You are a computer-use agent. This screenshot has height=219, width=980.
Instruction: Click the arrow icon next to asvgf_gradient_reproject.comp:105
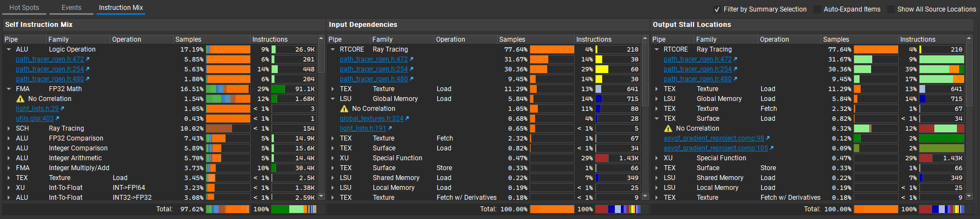coord(772,148)
